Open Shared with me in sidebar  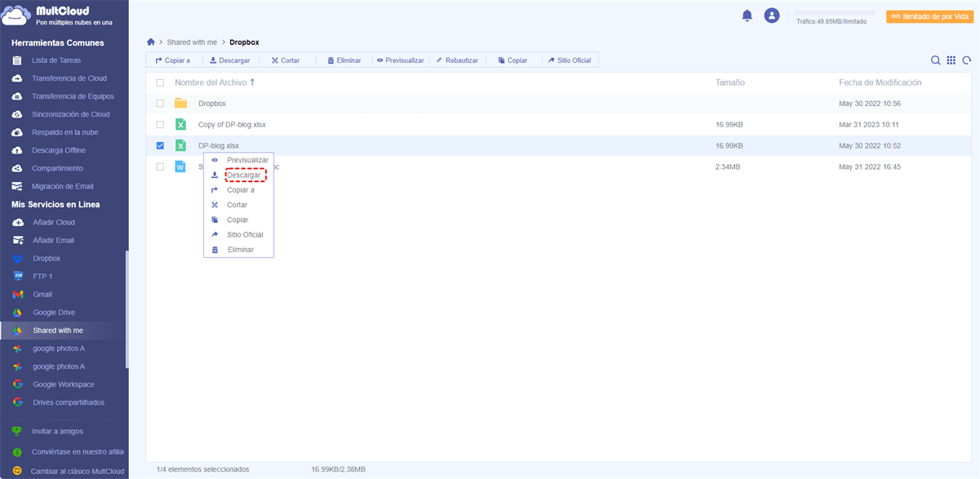pos(58,330)
